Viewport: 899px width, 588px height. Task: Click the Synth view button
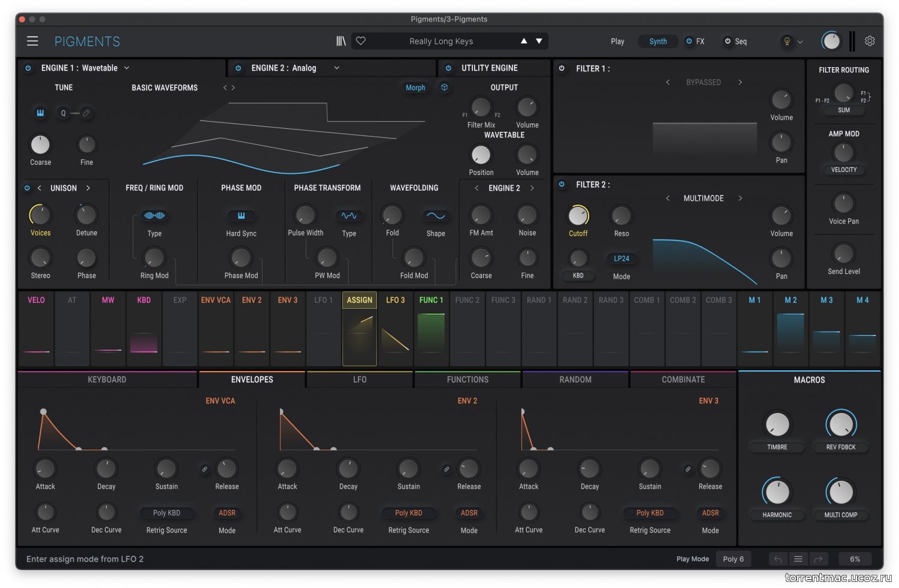(x=658, y=41)
